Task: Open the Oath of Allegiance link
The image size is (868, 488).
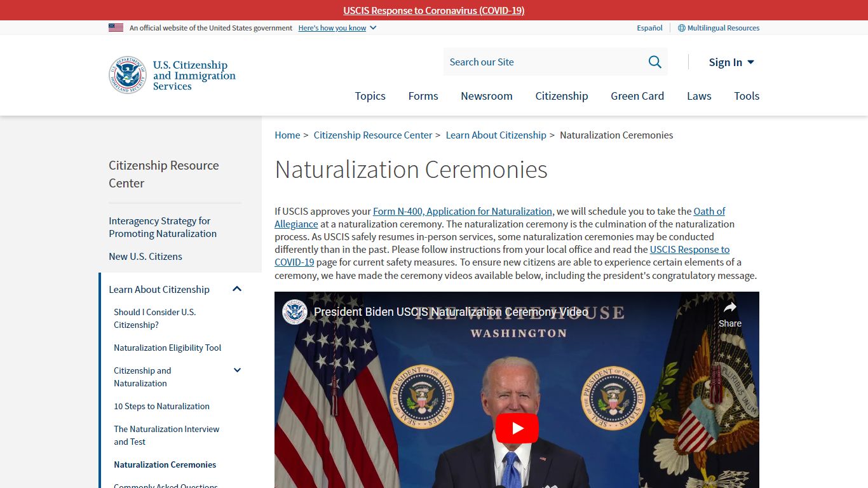Action: coord(709,211)
